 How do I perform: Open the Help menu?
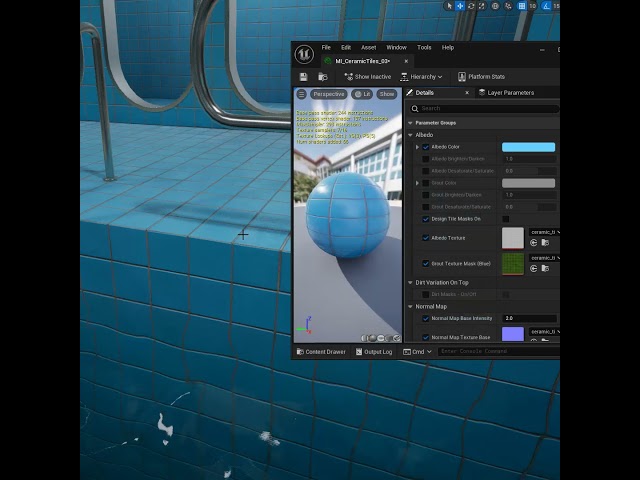[x=448, y=47]
